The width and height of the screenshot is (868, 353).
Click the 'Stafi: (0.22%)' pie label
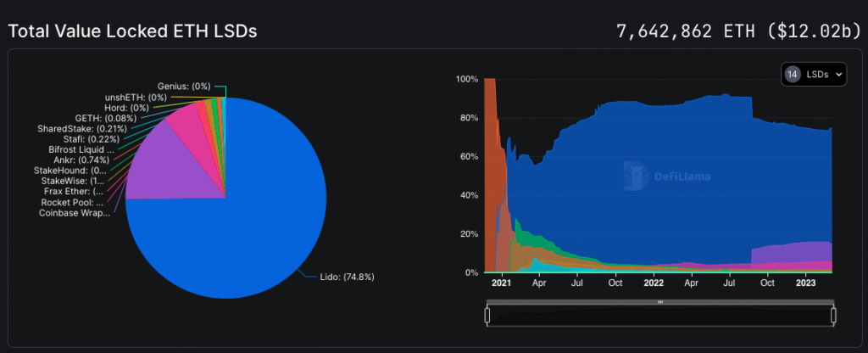click(92, 139)
